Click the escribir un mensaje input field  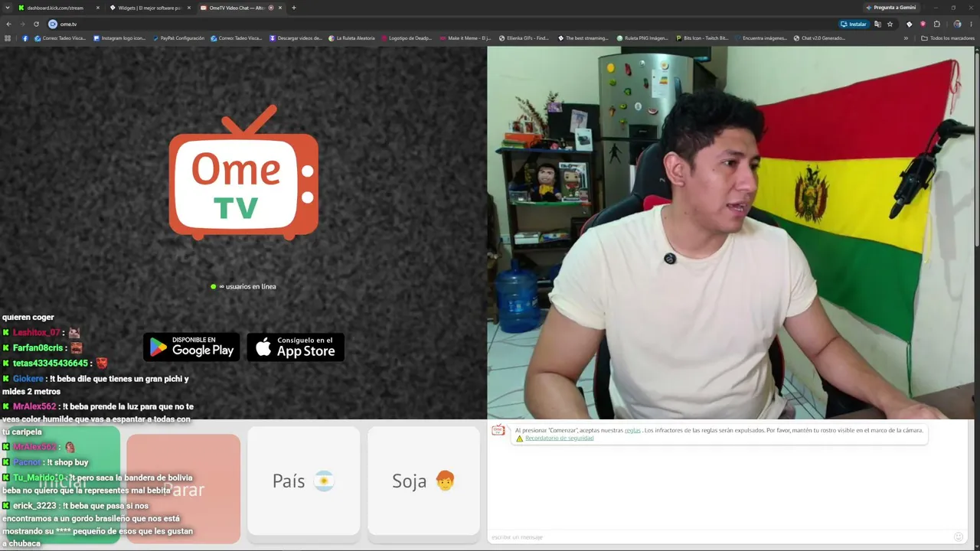tap(720, 537)
